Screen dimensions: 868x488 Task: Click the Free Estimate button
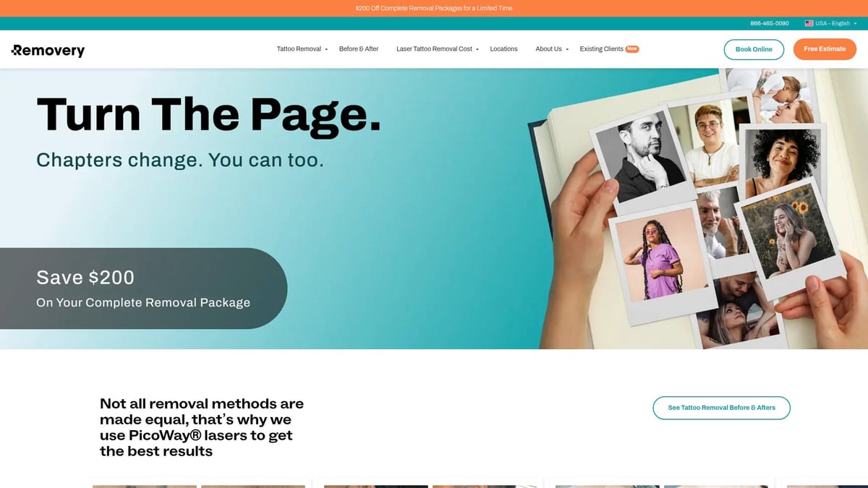coord(825,49)
